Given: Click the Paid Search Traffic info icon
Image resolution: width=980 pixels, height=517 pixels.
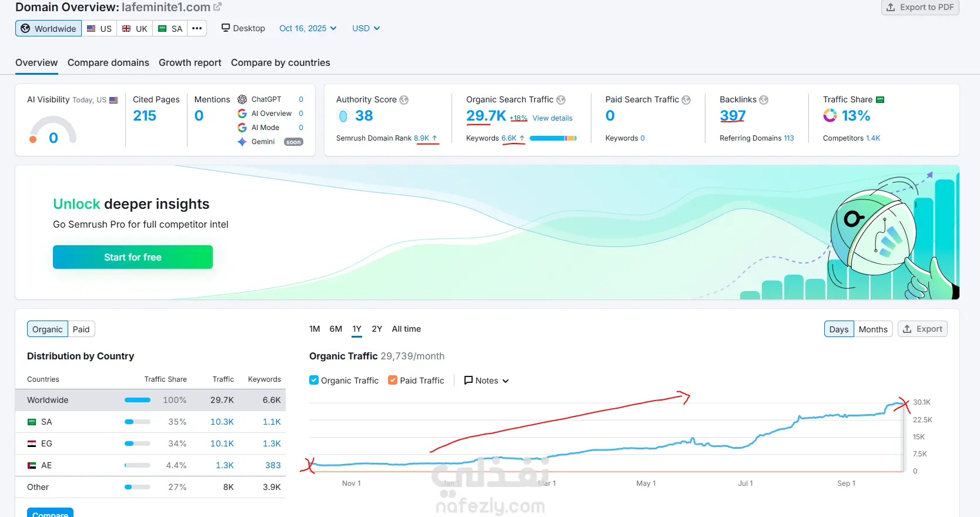Looking at the screenshot, I should (x=686, y=100).
